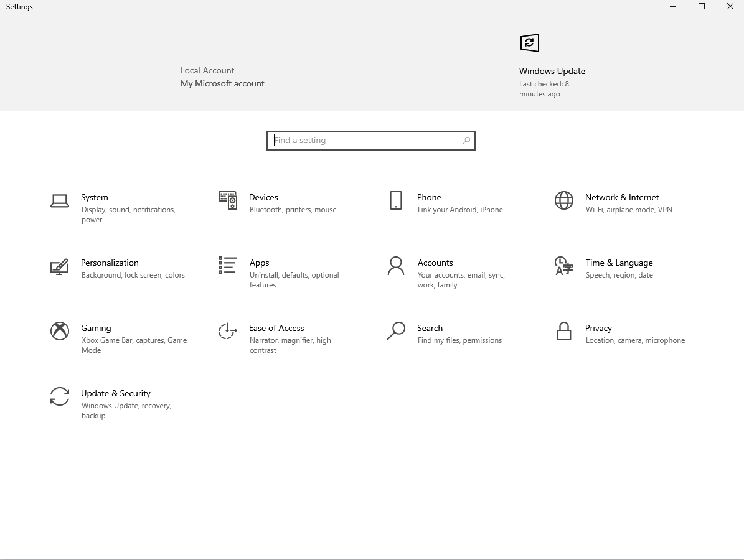Minimize the Settings window
Viewport: 744px width, 560px height.
tap(673, 7)
